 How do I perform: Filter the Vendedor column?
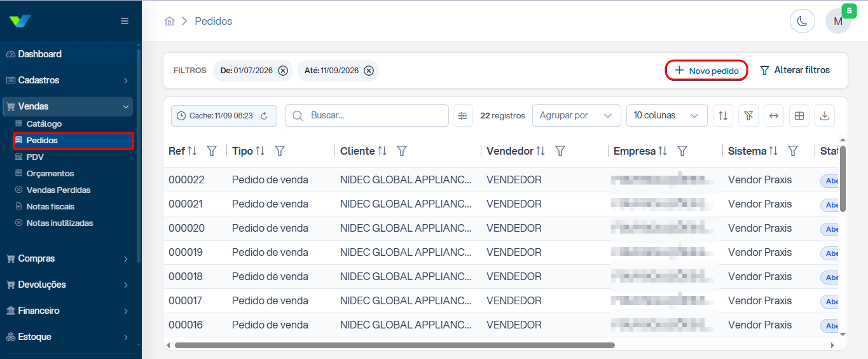(560, 151)
